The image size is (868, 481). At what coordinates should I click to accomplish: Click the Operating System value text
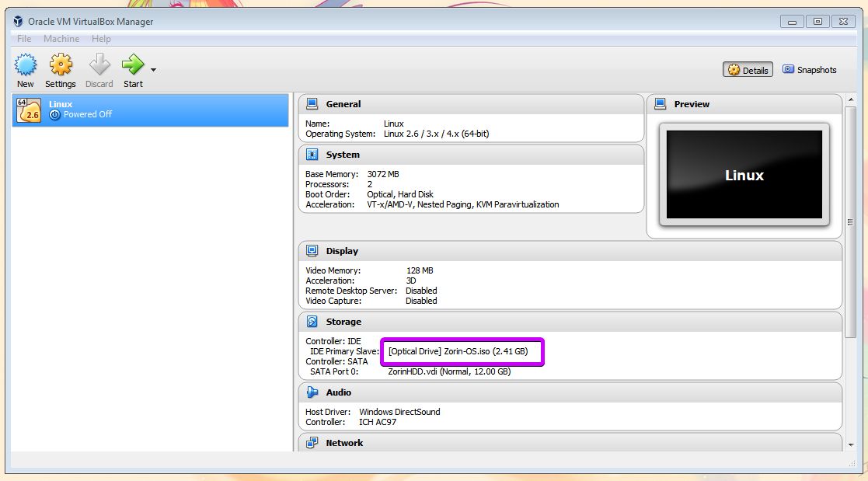pos(436,134)
